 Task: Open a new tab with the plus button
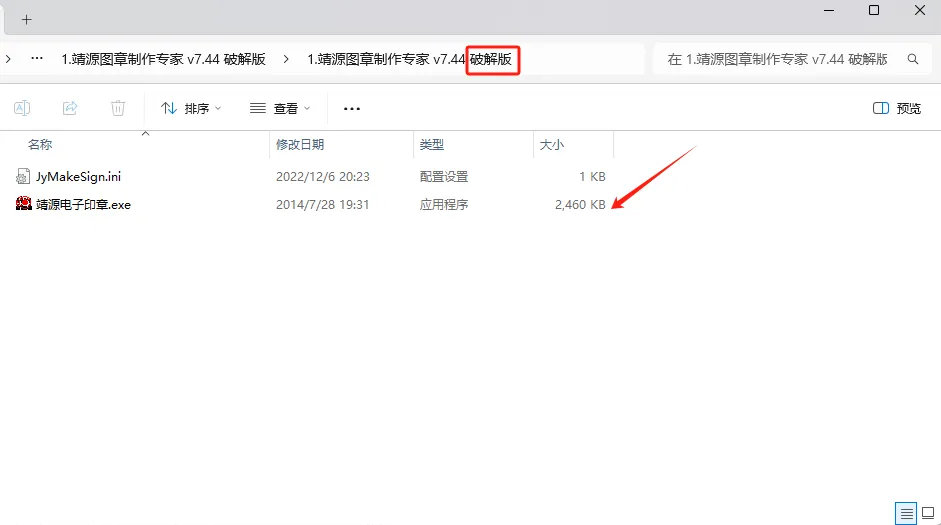click(x=26, y=20)
